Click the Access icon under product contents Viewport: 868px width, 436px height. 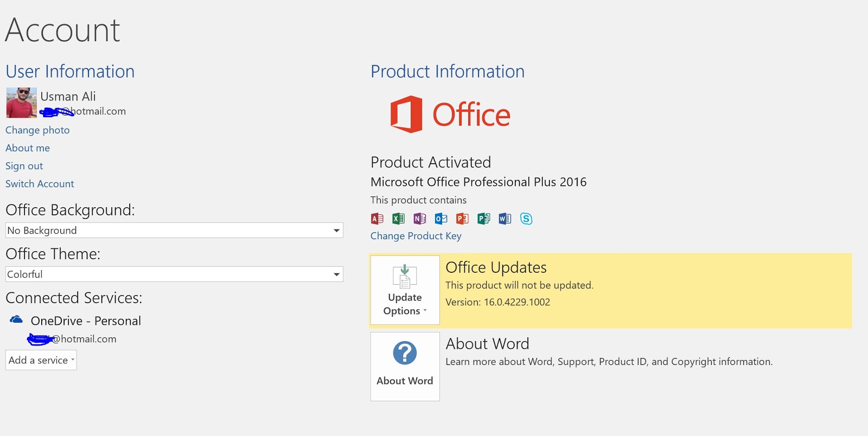pos(377,219)
